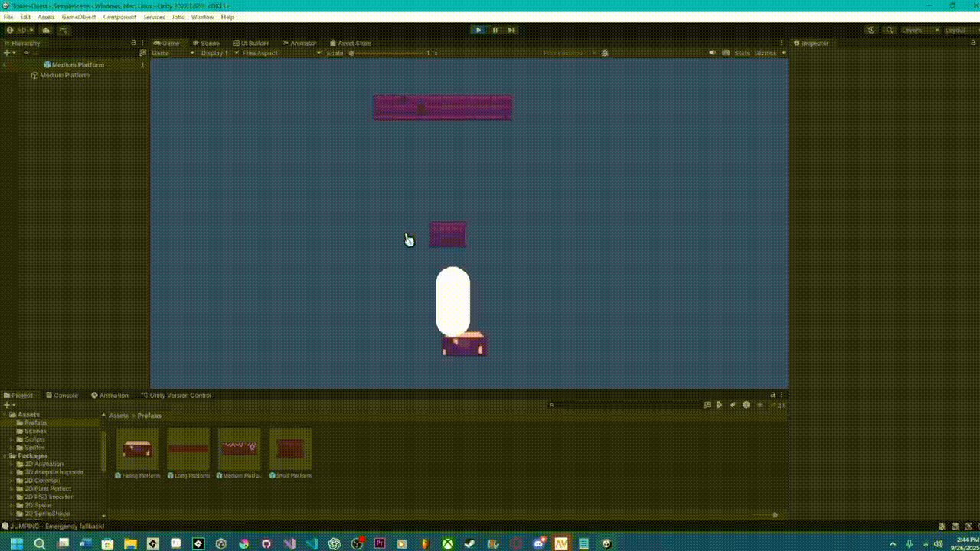Toggle the Hierarchy panel lock icon
Screen dimensions: 980x551
point(133,43)
